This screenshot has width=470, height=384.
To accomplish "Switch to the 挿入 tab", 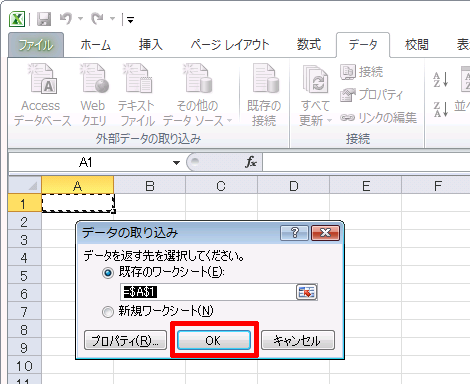I will [151, 45].
